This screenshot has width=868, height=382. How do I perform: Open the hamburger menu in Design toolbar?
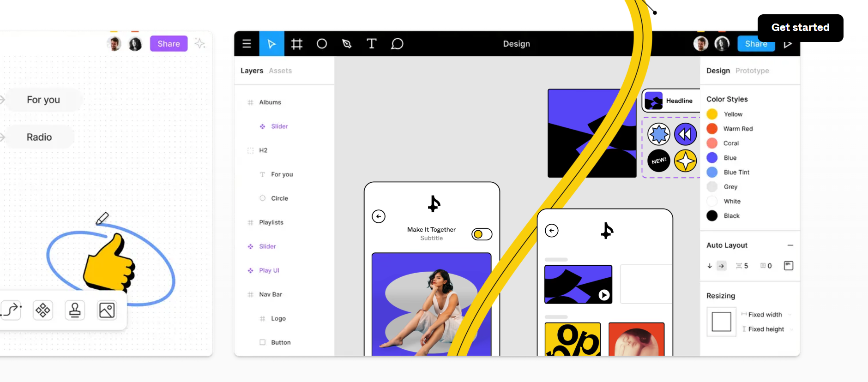click(247, 44)
